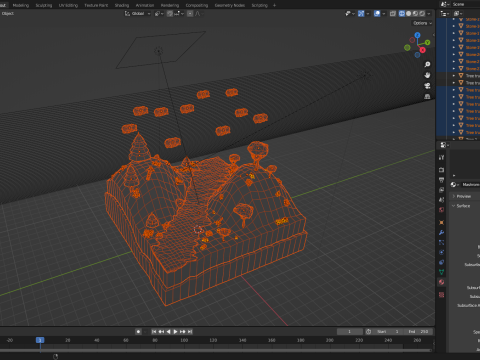Open the Object Constraints properties tab
Viewport: 480px width, 360px height.
[x=441, y=262]
